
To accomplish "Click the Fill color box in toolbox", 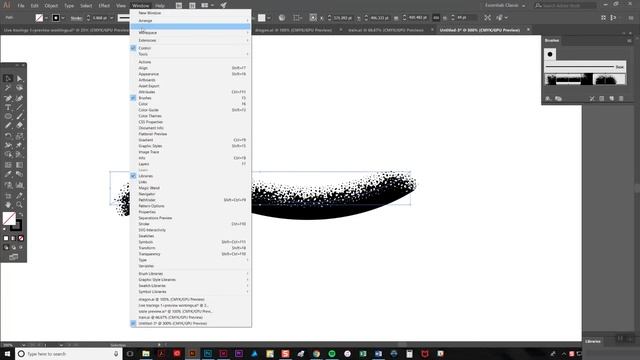I will click(x=9, y=218).
